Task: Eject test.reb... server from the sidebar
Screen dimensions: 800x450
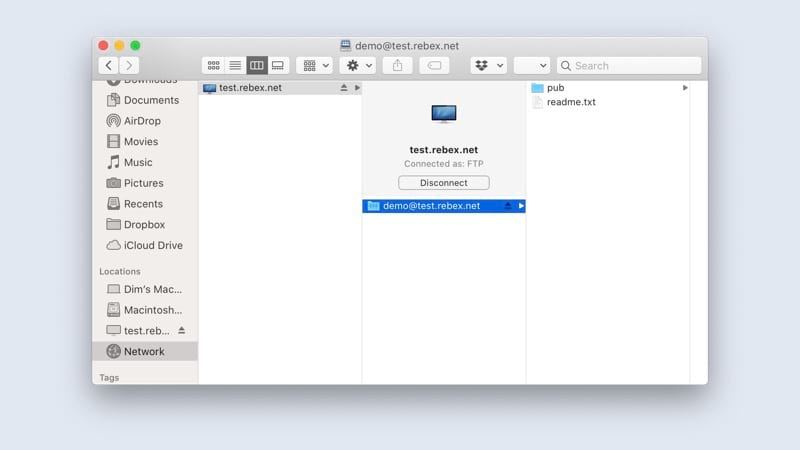Action: pos(182,330)
